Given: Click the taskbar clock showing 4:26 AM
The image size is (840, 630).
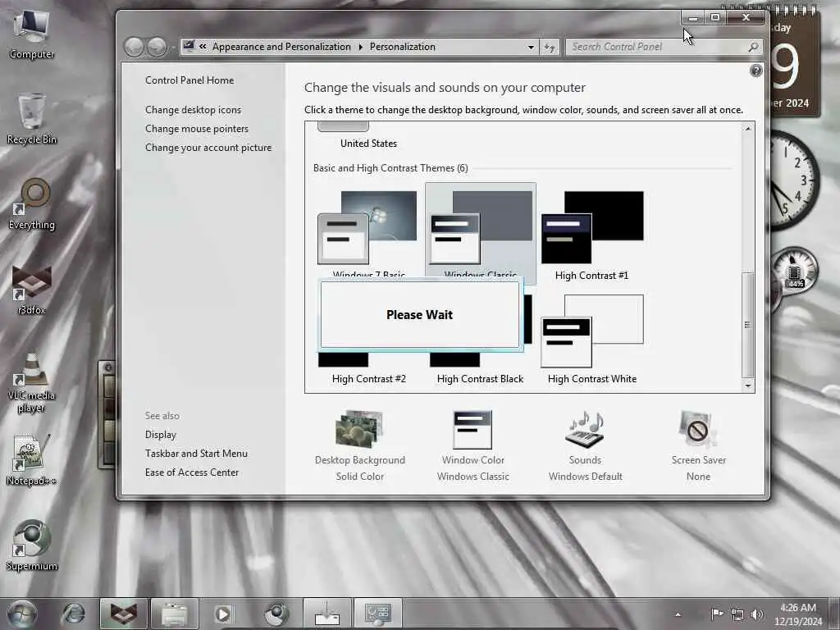Looking at the screenshot, I should pos(797,614).
